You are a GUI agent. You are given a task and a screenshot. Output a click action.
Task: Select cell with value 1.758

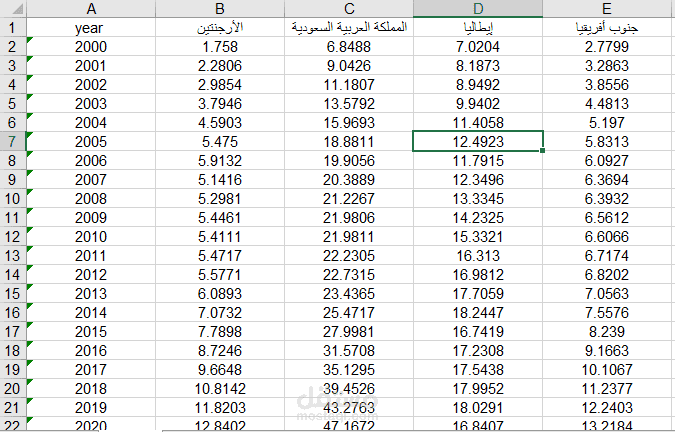tap(220, 46)
